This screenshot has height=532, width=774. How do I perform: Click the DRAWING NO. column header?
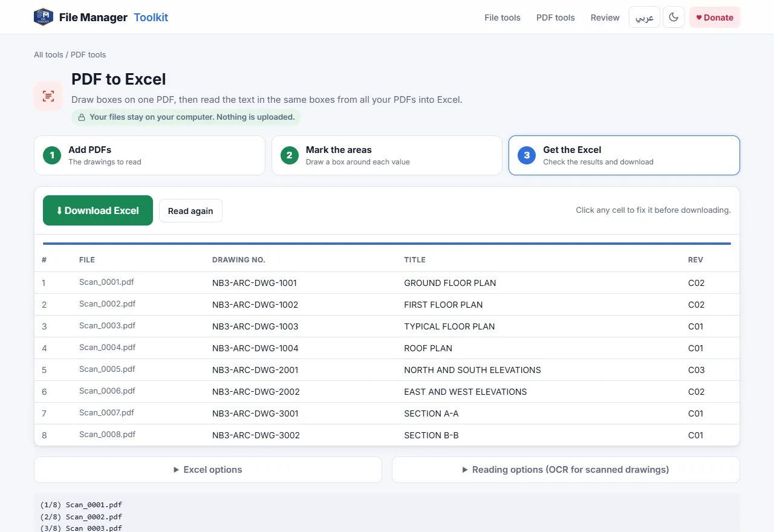point(239,260)
